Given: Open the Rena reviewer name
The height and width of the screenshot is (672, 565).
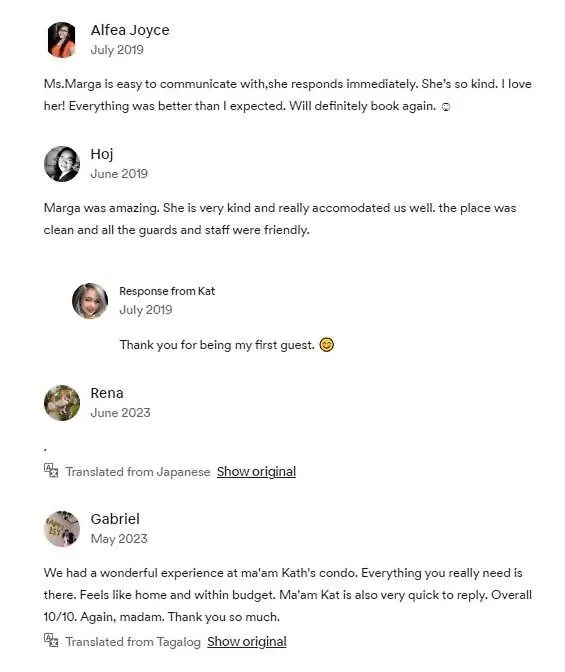Looking at the screenshot, I should [107, 393].
